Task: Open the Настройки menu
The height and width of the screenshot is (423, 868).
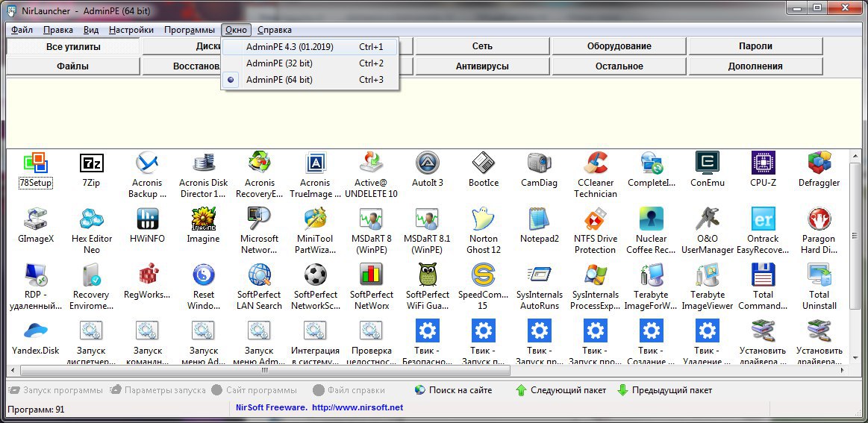Action: click(x=131, y=30)
